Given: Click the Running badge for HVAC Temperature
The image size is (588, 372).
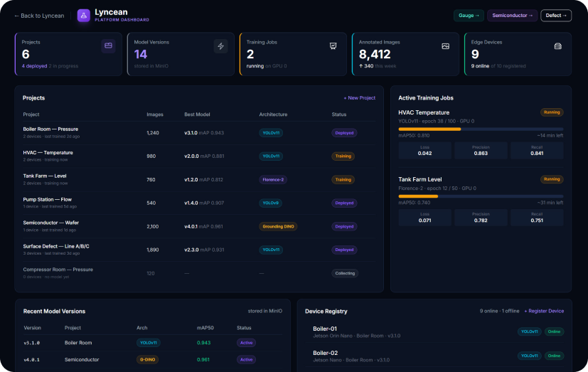Looking at the screenshot, I should coord(552,112).
